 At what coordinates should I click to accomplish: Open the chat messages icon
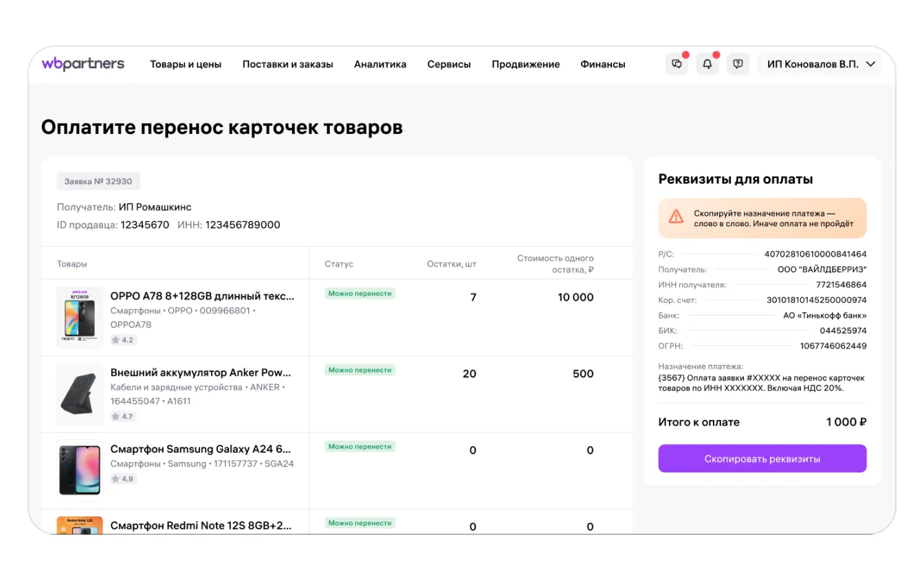(676, 64)
